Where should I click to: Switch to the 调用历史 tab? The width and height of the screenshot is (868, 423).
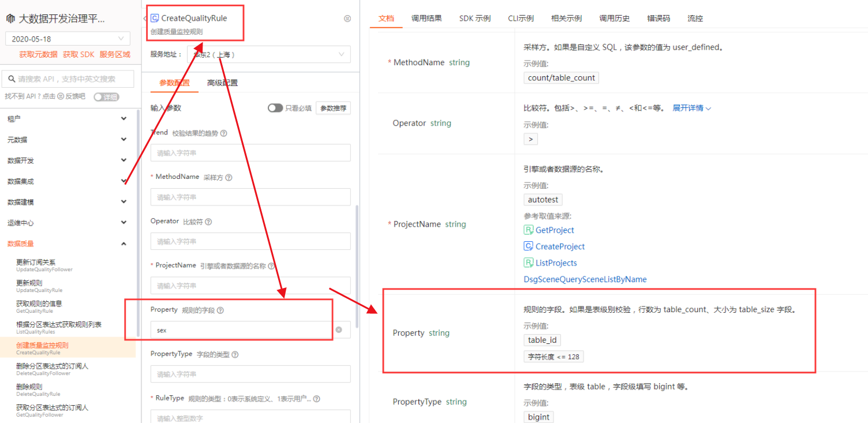615,18
